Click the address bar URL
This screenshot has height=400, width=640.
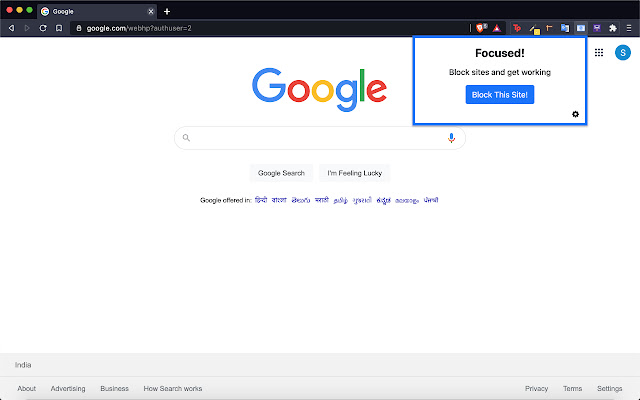(139, 28)
